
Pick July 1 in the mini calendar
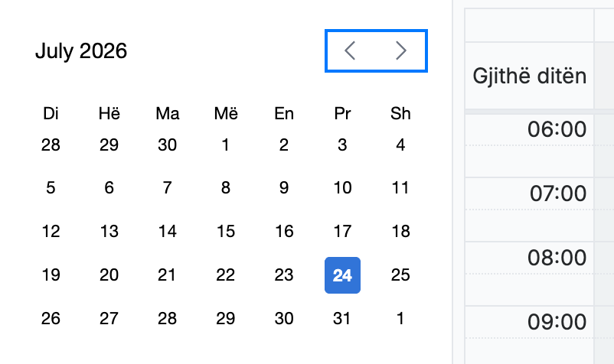pos(226,145)
